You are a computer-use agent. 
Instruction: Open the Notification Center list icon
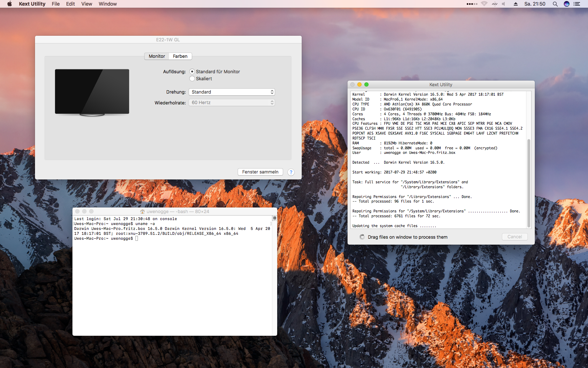coord(577,4)
